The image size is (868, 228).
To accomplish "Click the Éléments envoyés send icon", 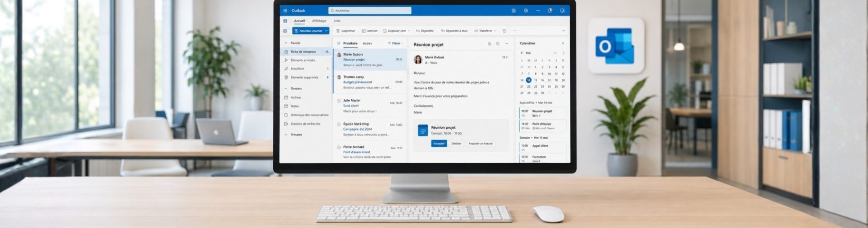I will pos(286,60).
